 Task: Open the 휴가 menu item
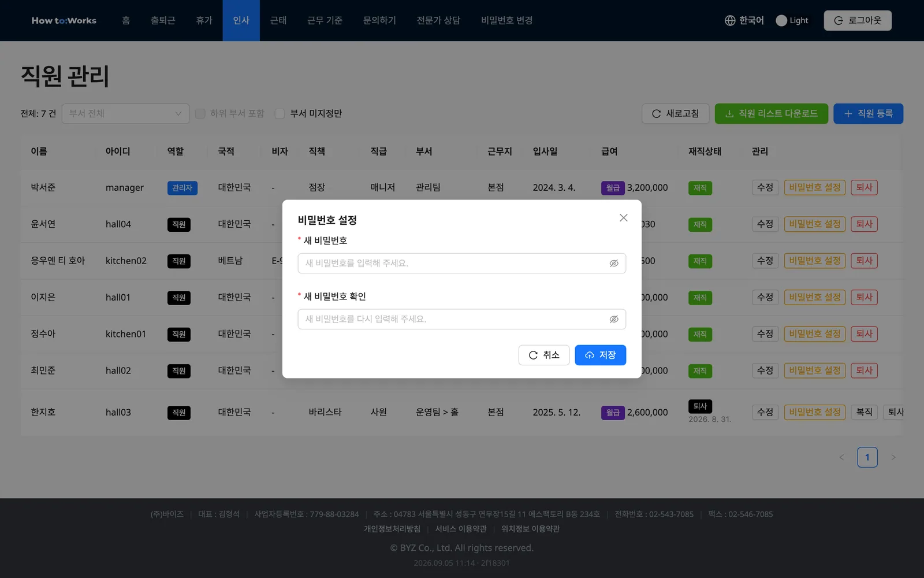204,21
